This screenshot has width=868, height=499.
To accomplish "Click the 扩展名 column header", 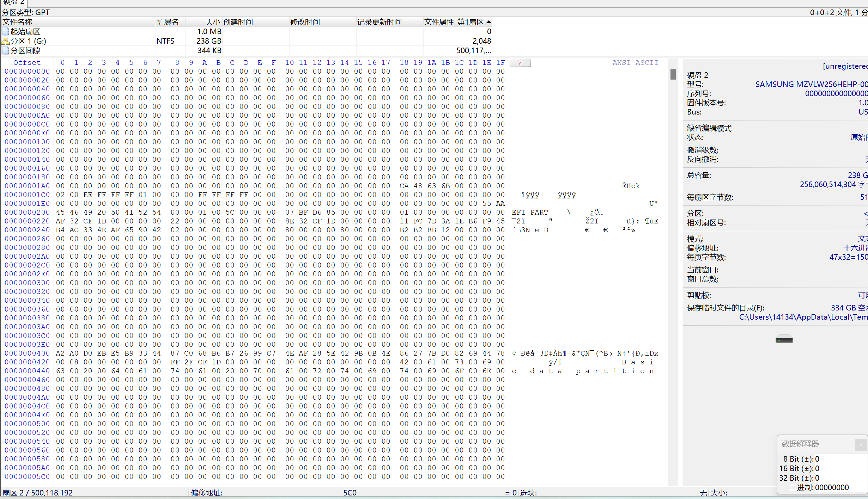I will (168, 22).
